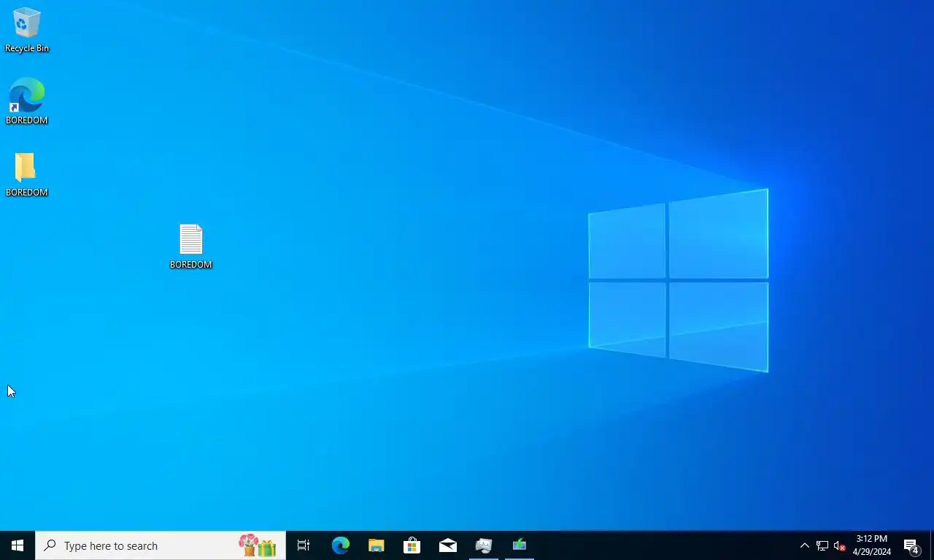The height and width of the screenshot is (560, 934).
Task: Open the flowers and gift search highlight
Action: coord(258,545)
